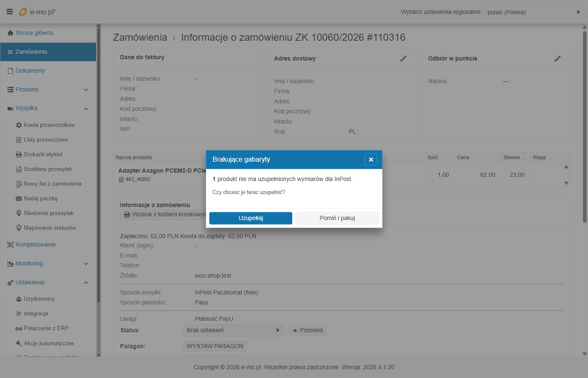This screenshot has width=588, height=378.
Task: Open regional settings language dropdown
Action: pos(533,12)
